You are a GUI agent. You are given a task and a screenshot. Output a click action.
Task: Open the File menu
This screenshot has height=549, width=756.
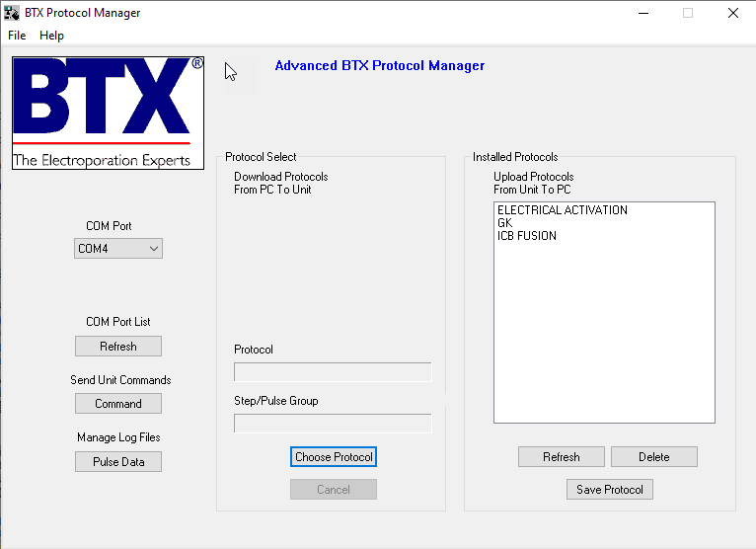coord(17,36)
